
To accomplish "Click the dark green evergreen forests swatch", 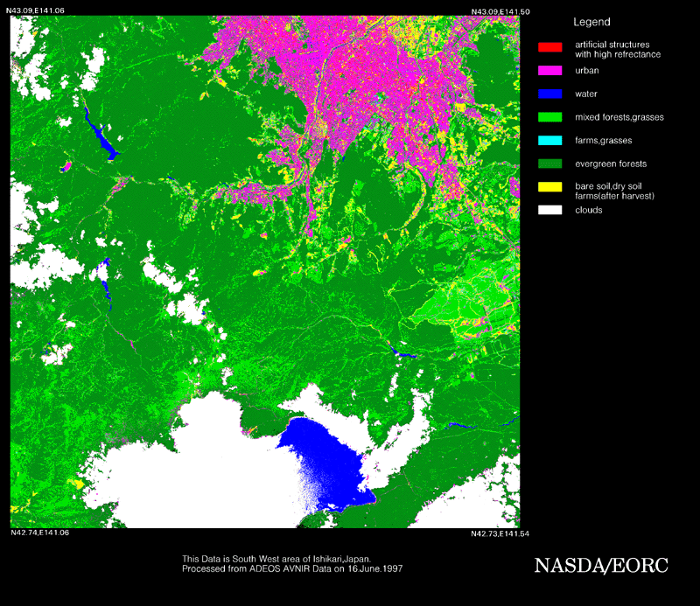I will 550,164.
